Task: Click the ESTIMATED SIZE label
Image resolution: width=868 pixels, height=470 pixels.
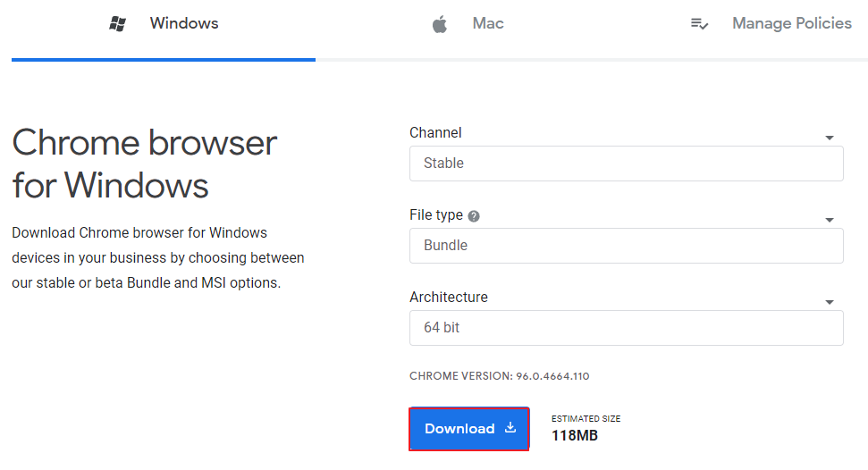Action: pyautogui.click(x=586, y=418)
